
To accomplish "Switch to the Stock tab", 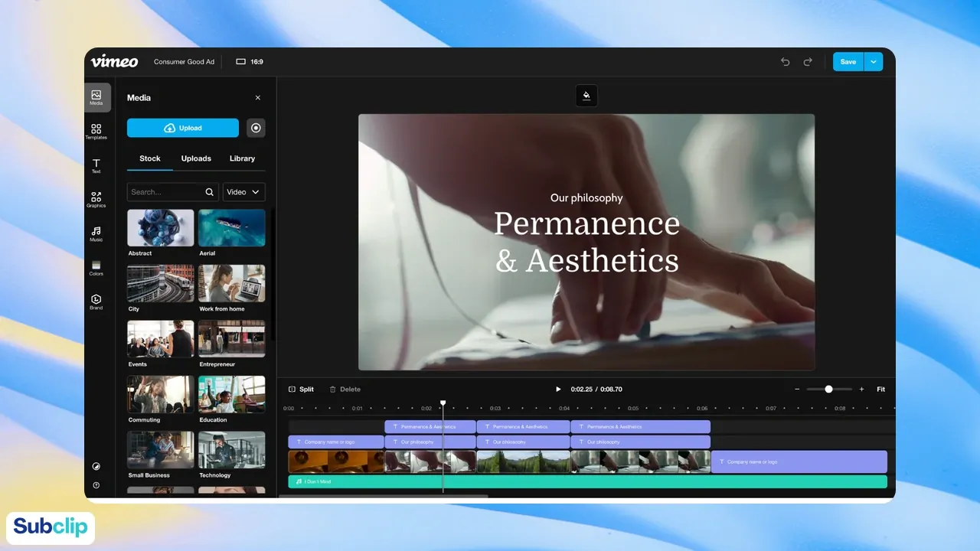I will coord(150,158).
